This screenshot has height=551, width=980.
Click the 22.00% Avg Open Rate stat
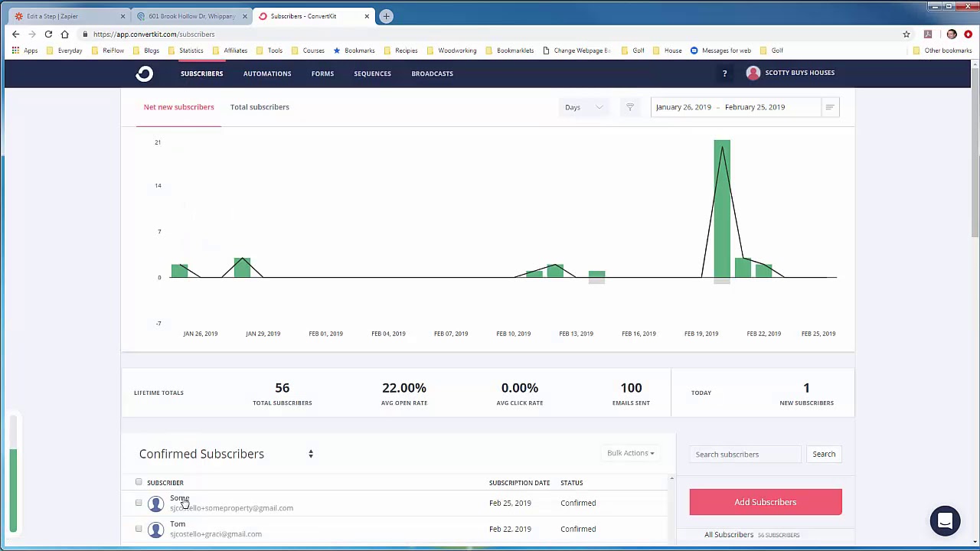404,393
